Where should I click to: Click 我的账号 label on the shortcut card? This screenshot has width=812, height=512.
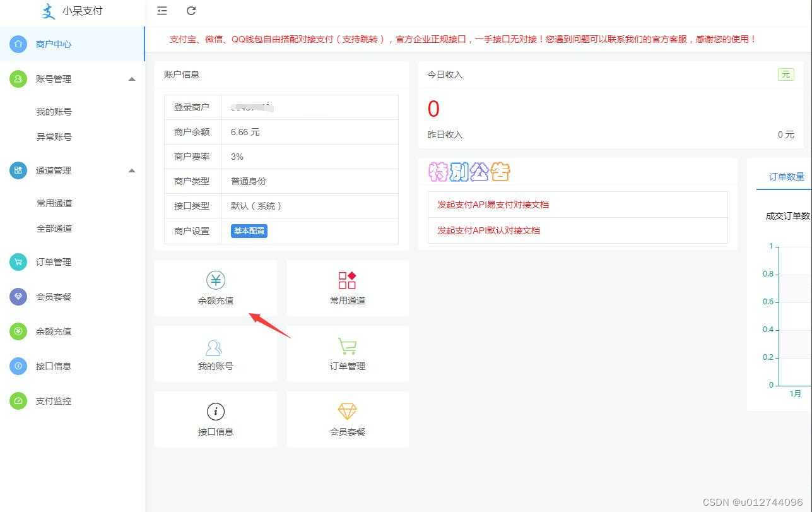pyautogui.click(x=216, y=366)
